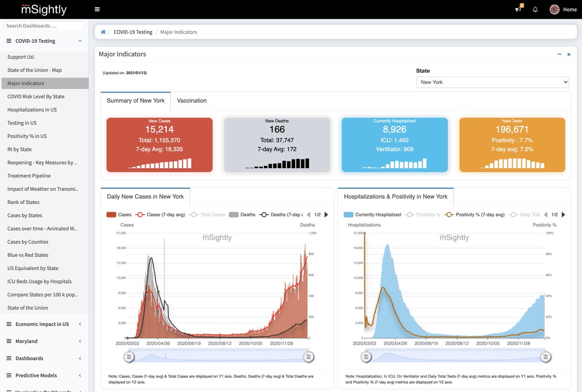The image size is (582, 392).
Task: Enable Total Cases legend series
Action: click(x=207, y=215)
